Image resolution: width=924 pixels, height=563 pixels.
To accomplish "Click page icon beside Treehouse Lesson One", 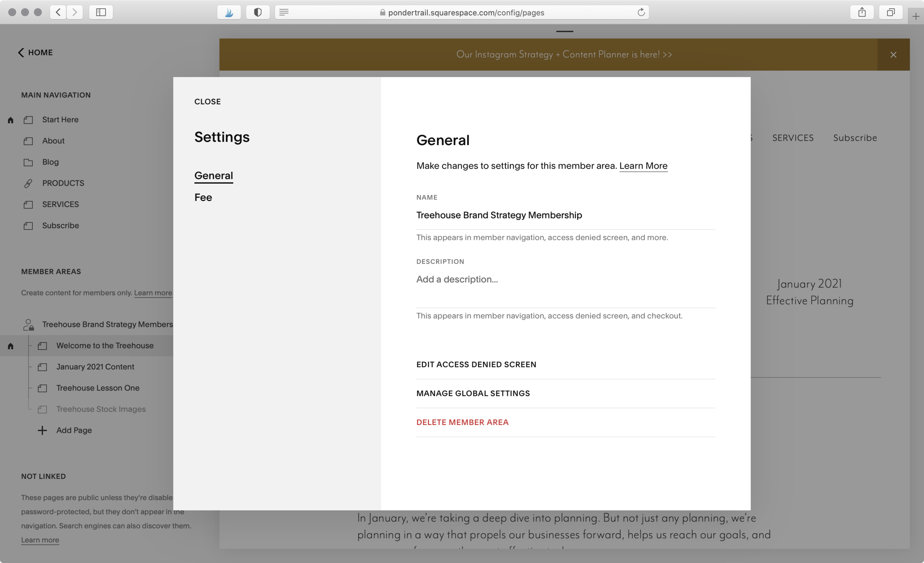I will [x=43, y=388].
